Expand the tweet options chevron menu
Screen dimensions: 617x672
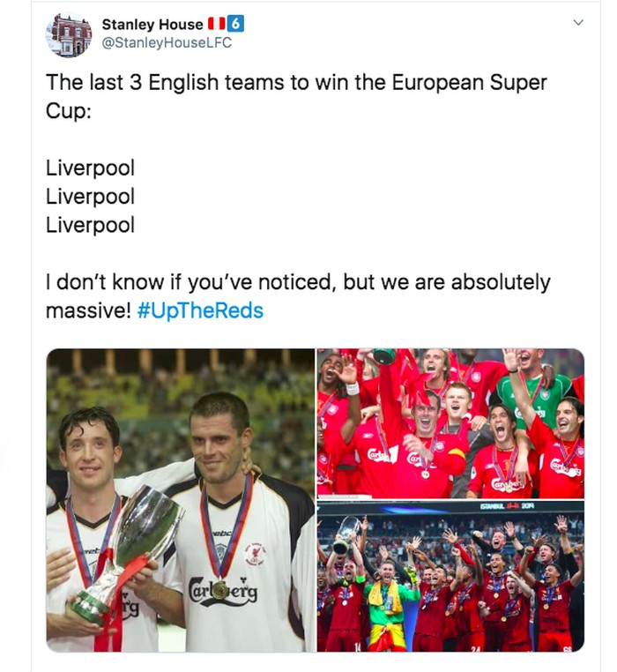578,22
